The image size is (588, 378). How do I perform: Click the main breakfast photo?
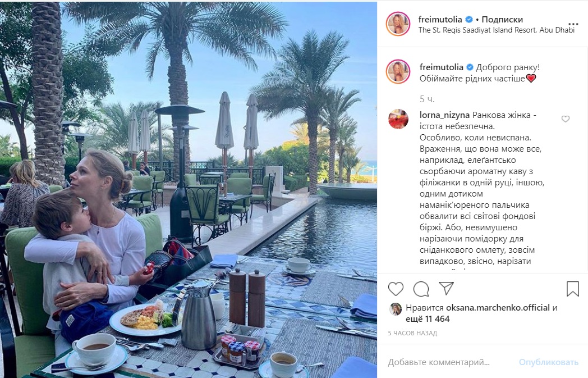point(189,189)
